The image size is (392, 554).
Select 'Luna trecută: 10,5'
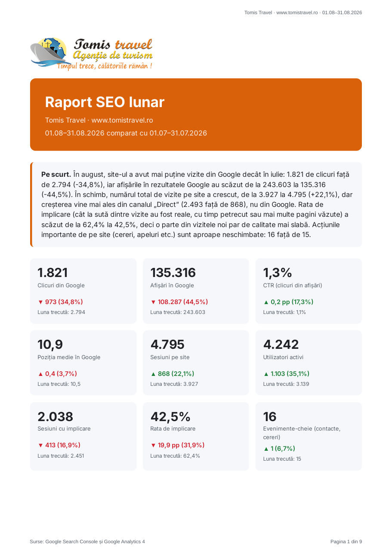click(x=59, y=384)
